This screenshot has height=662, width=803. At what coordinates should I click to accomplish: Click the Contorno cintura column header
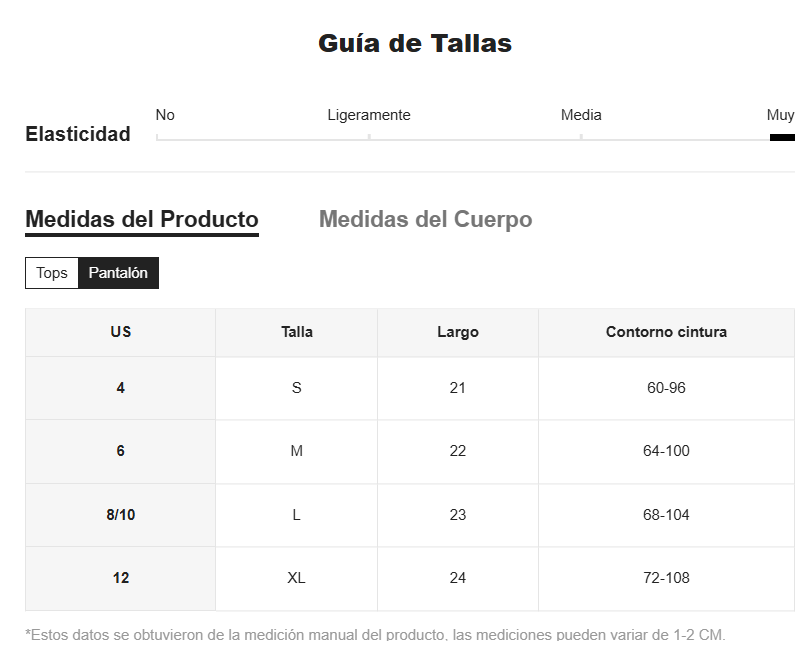pyautogui.click(x=666, y=332)
